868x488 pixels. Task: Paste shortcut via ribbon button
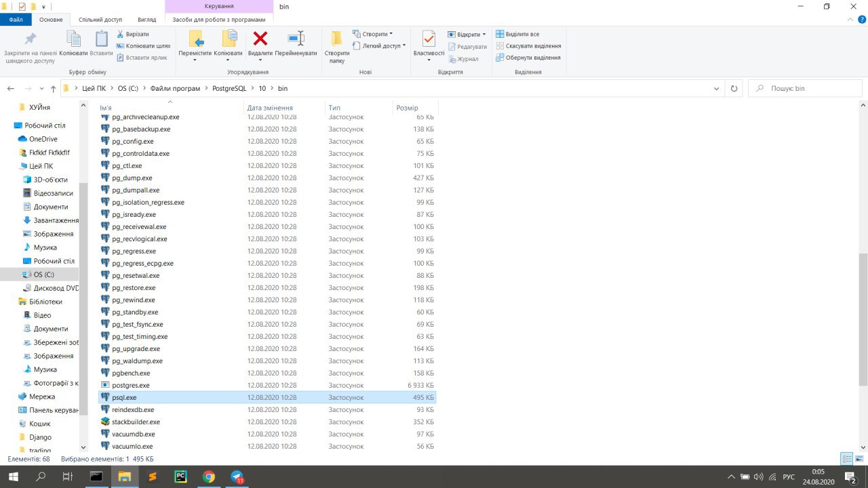pos(142,58)
